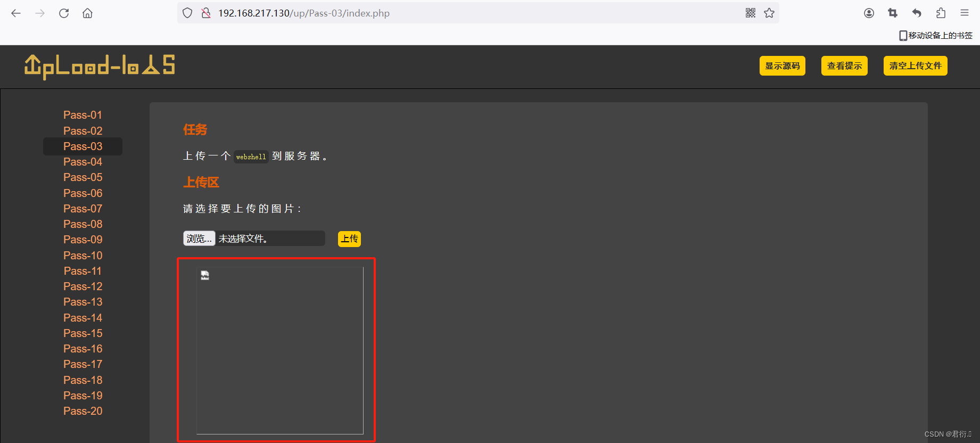Click the webshell code label
This screenshot has width=980, height=443.
pos(251,157)
